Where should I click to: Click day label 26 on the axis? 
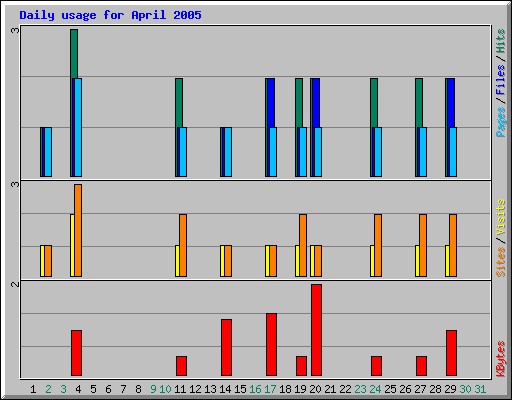[x=405, y=389]
